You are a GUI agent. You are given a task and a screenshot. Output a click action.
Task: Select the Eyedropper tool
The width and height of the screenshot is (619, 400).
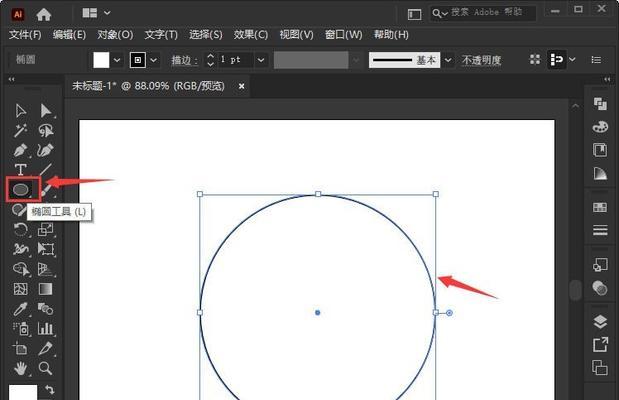(x=21, y=309)
